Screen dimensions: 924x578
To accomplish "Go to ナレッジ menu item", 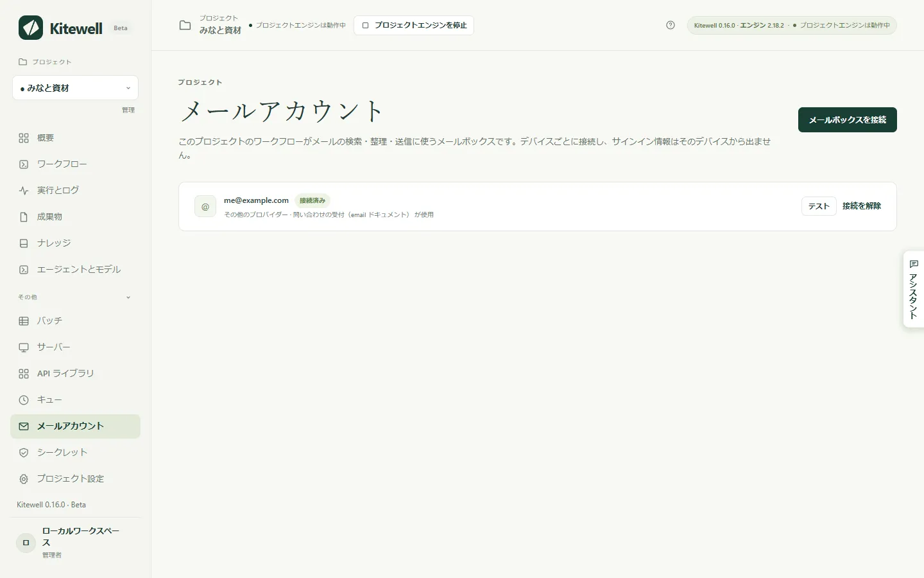I will pyautogui.click(x=76, y=243).
